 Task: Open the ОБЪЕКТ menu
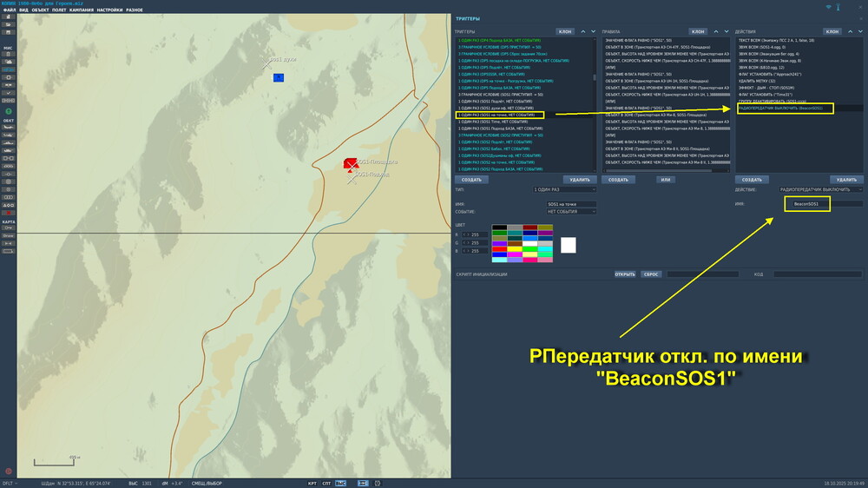pos(40,10)
